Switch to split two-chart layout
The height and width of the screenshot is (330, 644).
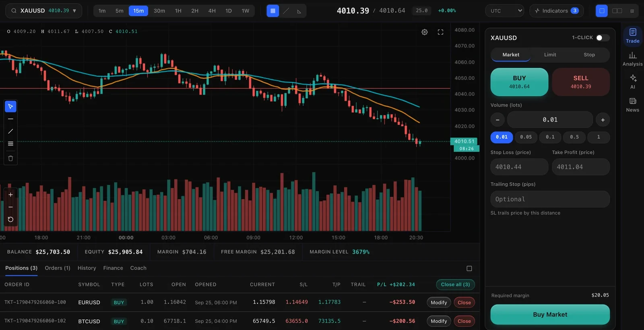617,11
